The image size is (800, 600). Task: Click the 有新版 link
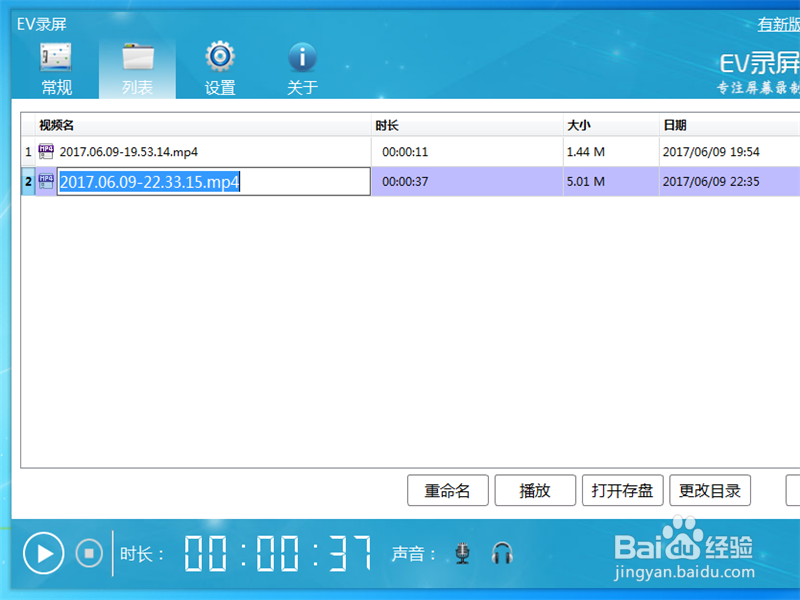click(x=778, y=24)
